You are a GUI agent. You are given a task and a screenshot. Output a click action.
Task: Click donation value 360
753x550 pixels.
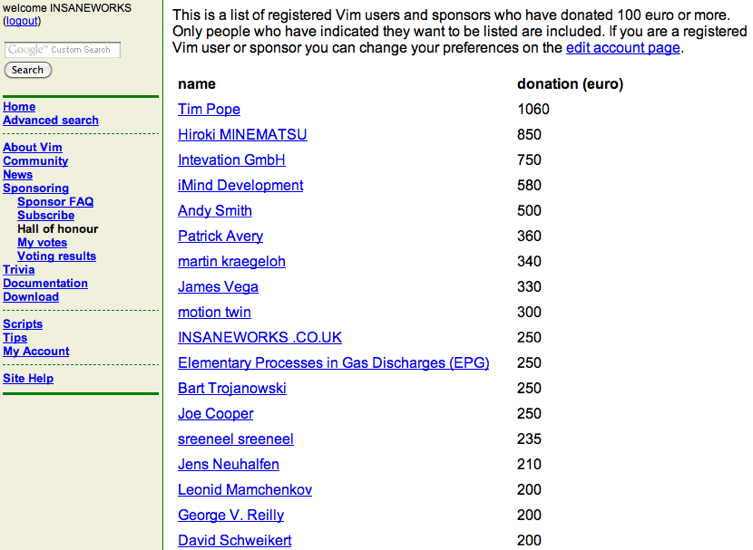coord(529,236)
